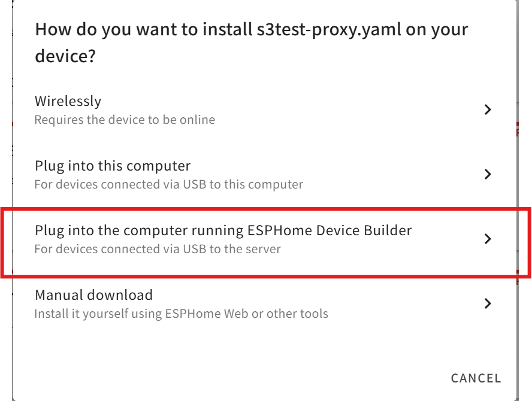Click the "Wirelessly" title text
This screenshot has height=401, width=532.
pyautogui.click(x=68, y=101)
